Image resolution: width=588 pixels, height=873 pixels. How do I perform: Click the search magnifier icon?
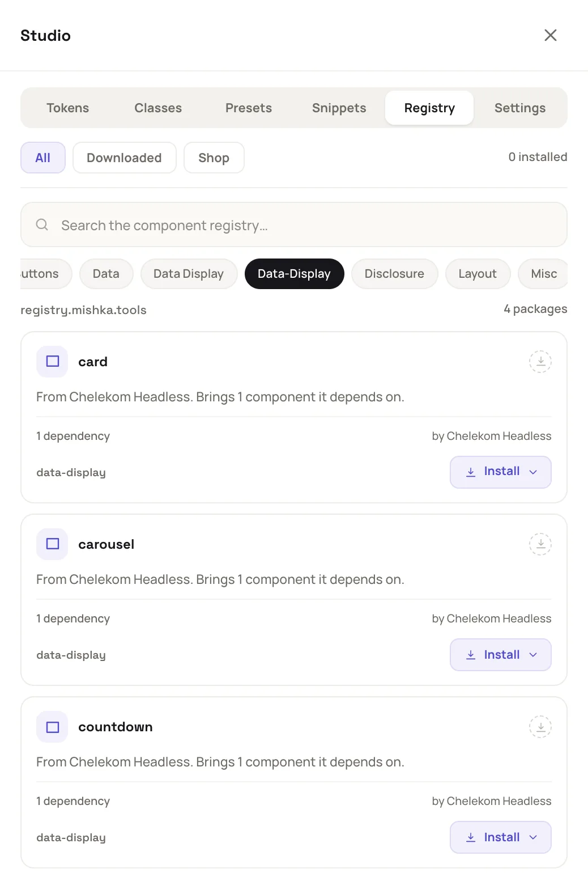[x=42, y=225]
